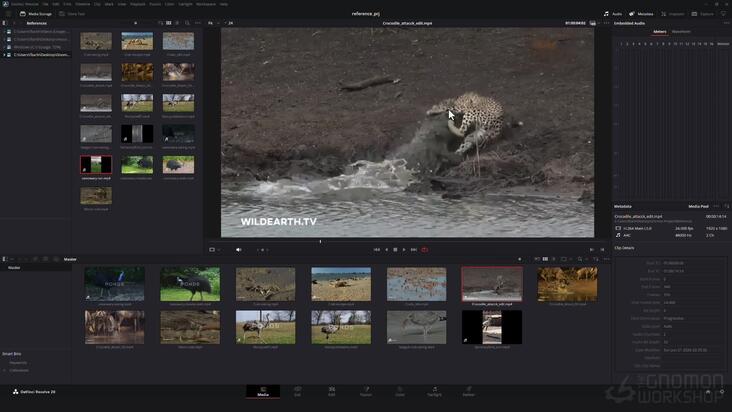Image resolution: width=732 pixels, height=412 pixels.
Task: Jump to the last frame
Action: [414, 250]
